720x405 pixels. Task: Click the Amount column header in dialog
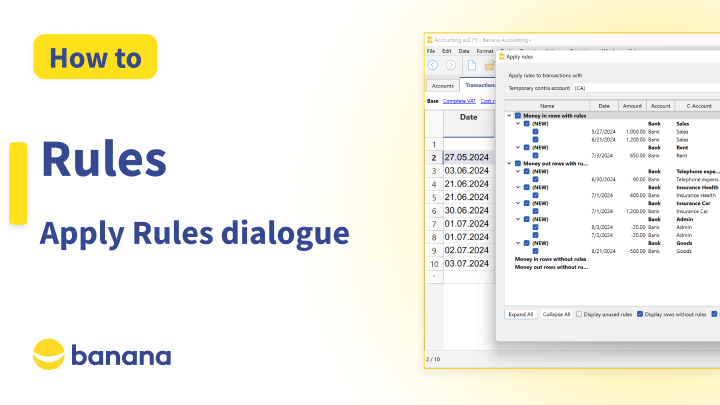632,106
